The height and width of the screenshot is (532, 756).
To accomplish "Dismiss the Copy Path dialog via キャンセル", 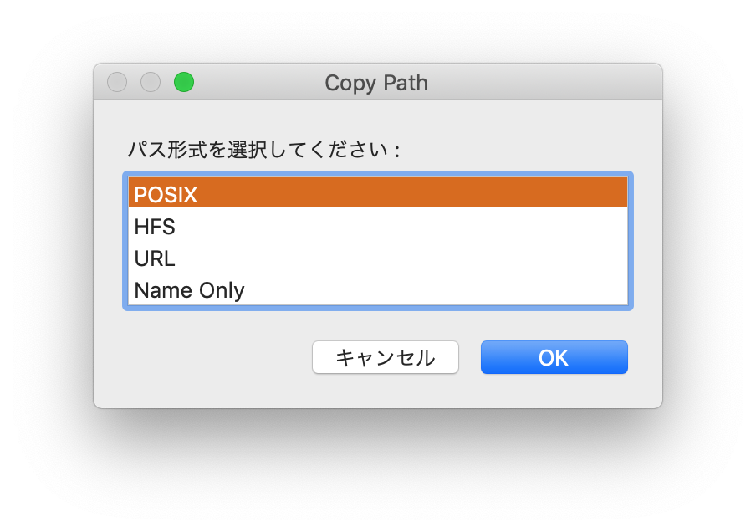I will click(x=386, y=357).
